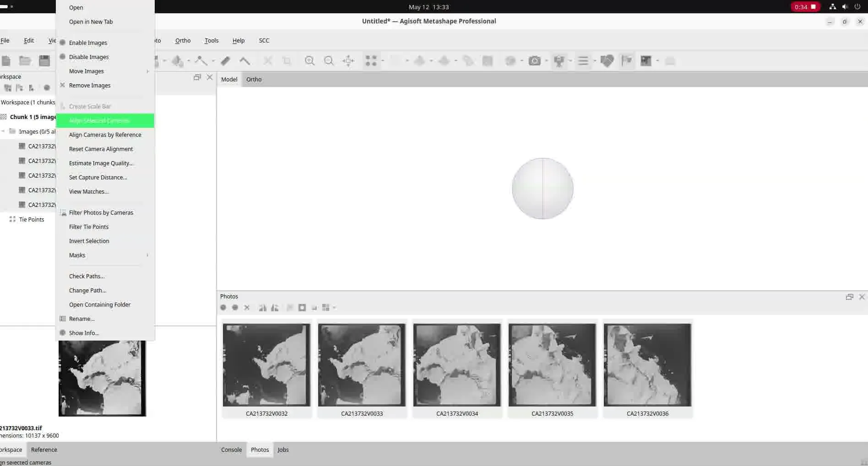
Task: Collapse the Images folder tree node
Action: click(3, 131)
